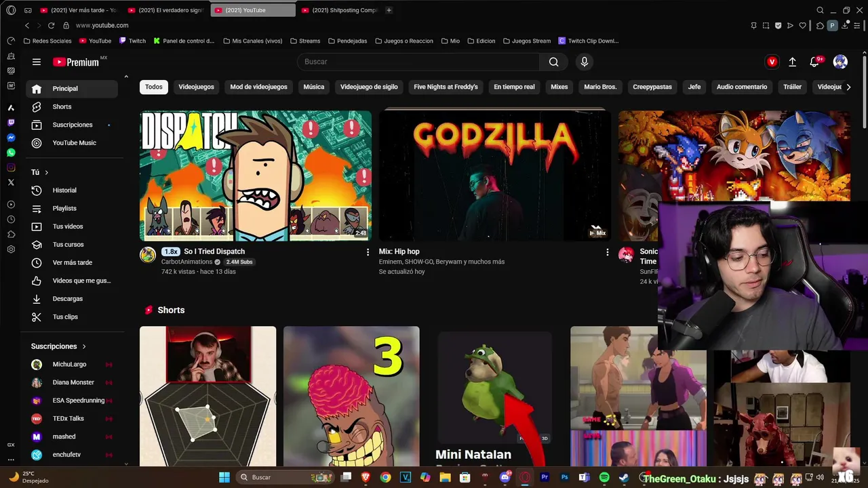Open So I Tried Dispatch video title

click(214, 251)
